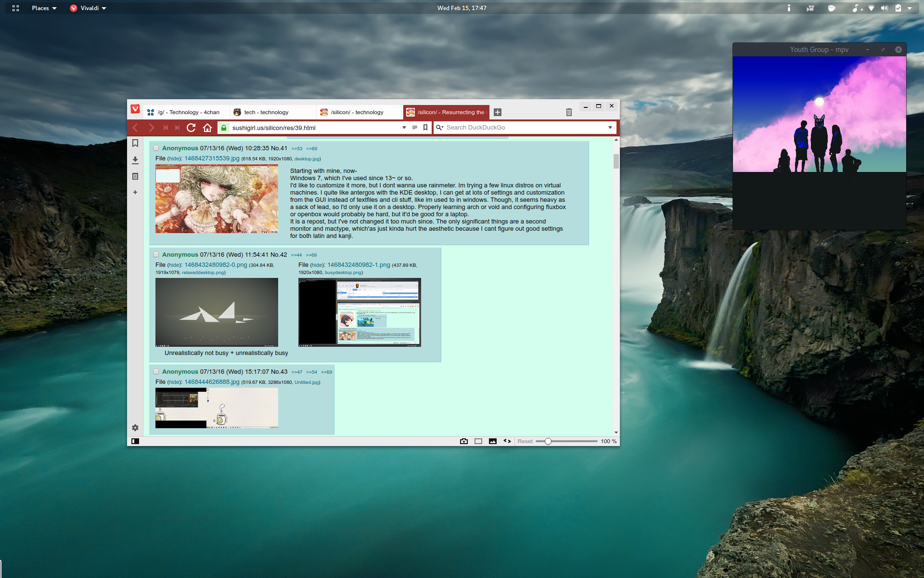Open the Downloads panel in sidebar
This screenshot has height=578, width=924.
[135, 160]
